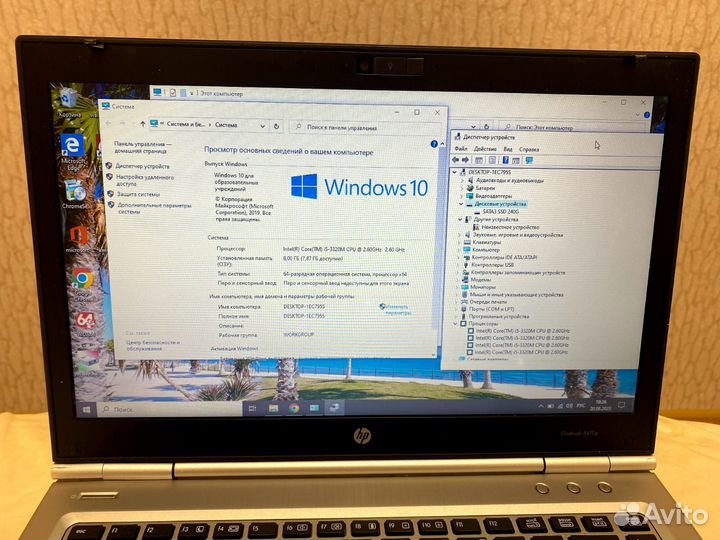Click the search field in control panel
Screen dimensions: 720x540
click(x=366, y=127)
